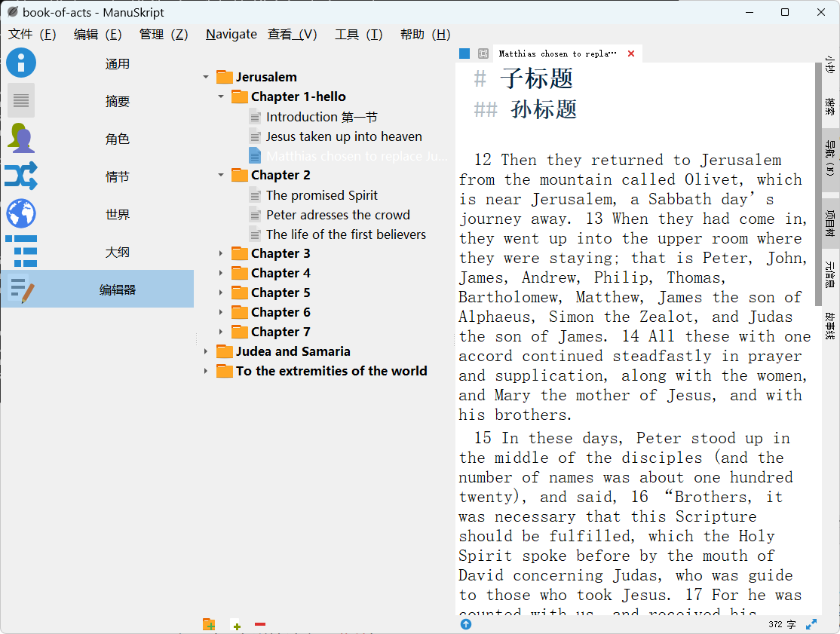Open the 摘要 (Summary) section in the sidebar
Viewport: 840px width, 634px height.
coord(97,101)
